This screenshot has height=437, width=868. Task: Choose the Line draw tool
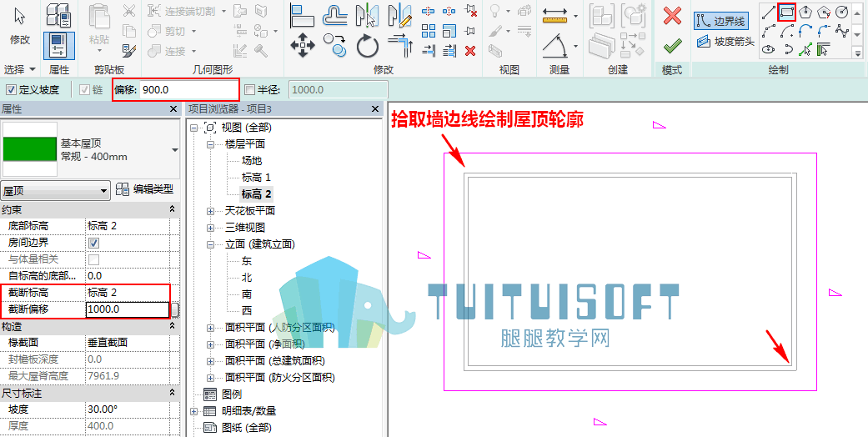(768, 12)
